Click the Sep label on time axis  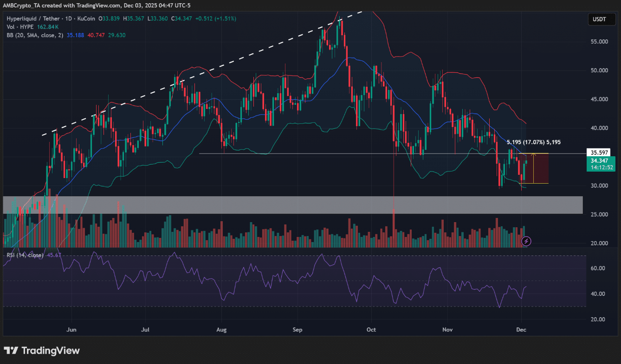point(298,330)
